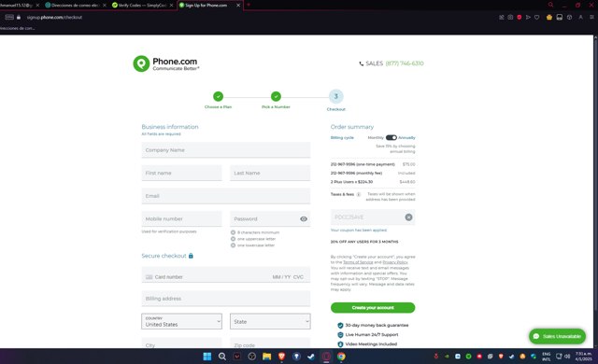
Task: Open Steam from the taskbar
Action: coord(311,357)
